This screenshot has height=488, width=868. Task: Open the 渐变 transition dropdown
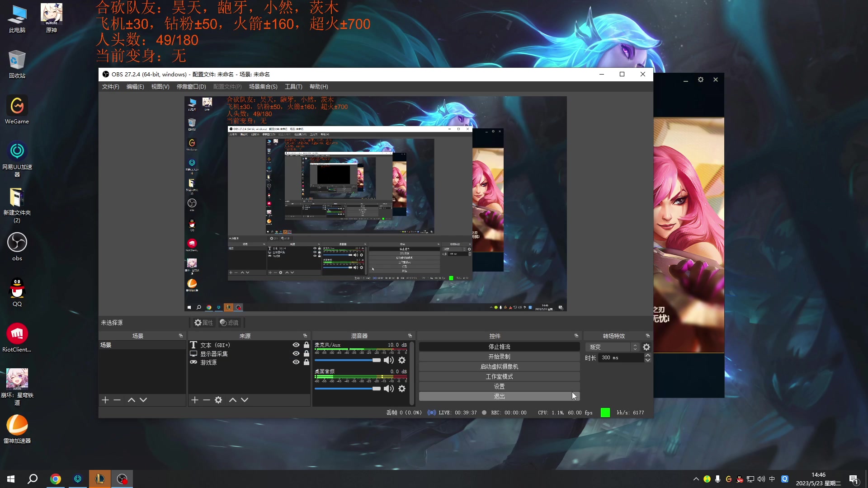click(613, 347)
